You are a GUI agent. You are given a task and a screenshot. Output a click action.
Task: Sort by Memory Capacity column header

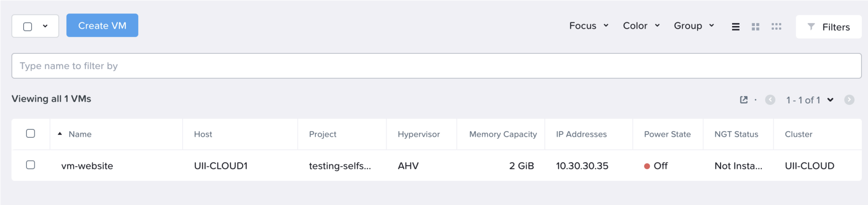(503, 134)
